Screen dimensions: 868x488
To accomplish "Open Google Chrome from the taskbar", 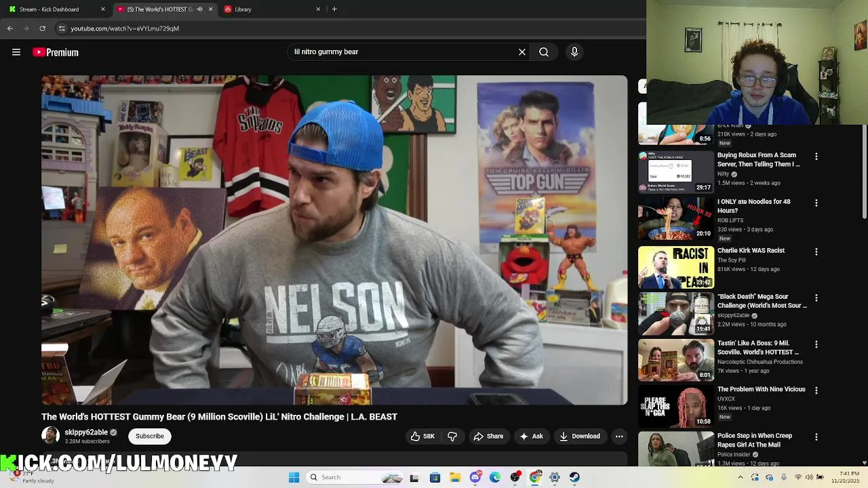I will pos(535,477).
